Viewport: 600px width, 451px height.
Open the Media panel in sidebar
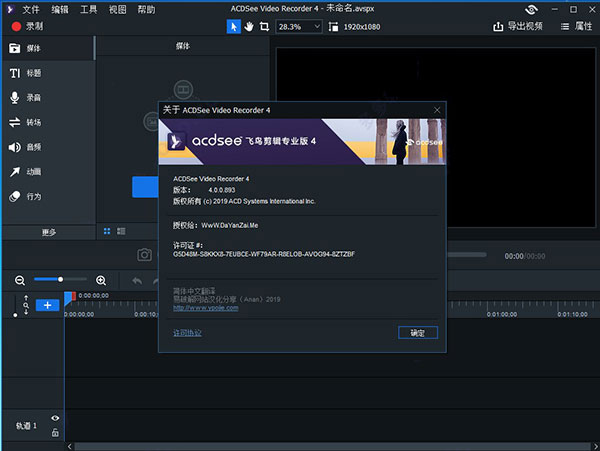(x=33, y=48)
